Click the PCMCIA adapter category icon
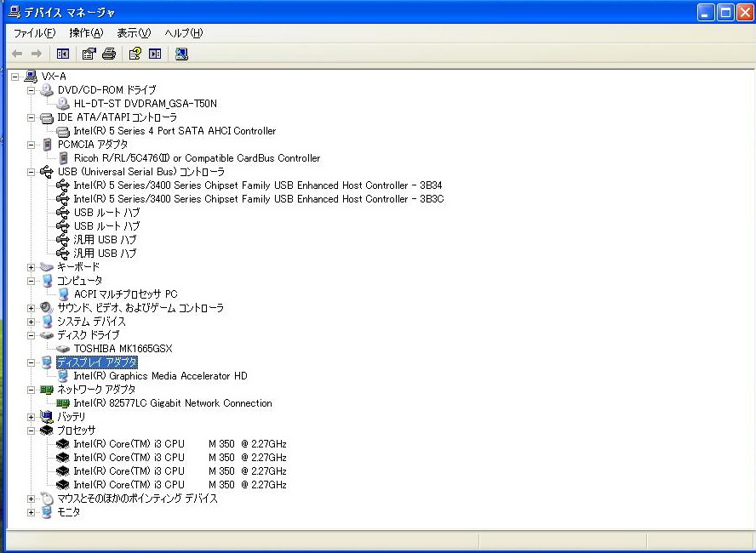 pyautogui.click(x=47, y=145)
